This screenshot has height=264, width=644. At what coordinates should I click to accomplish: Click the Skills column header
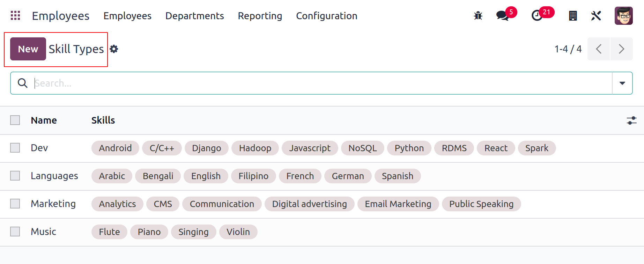click(x=103, y=120)
